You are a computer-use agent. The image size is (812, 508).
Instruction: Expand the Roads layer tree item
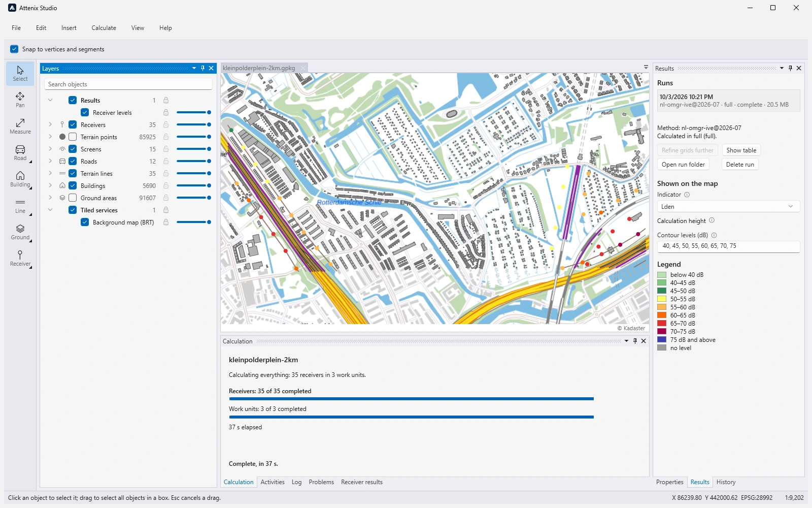pyautogui.click(x=50, y=162)
